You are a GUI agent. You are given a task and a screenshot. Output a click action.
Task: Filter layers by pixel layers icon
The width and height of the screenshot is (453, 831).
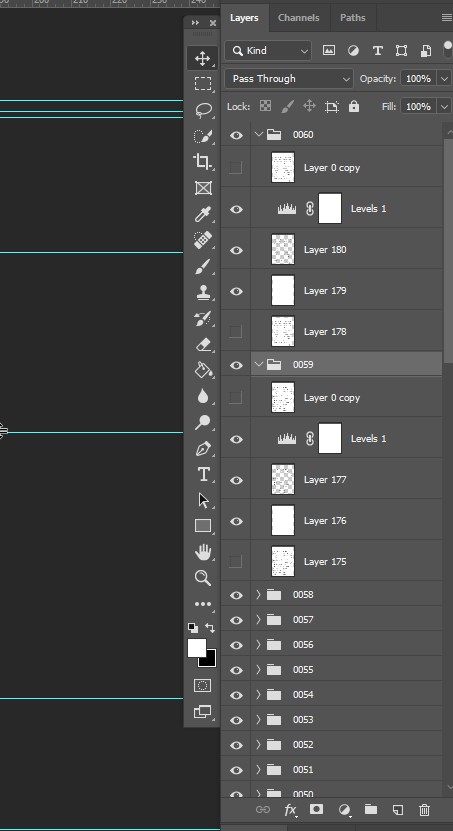tap(329, 50)
